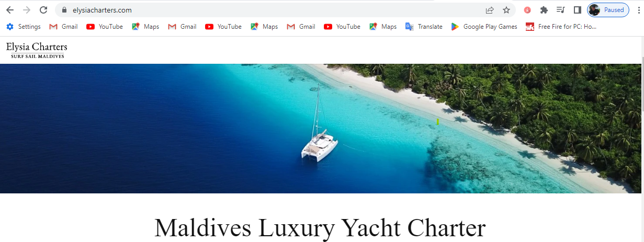Open the Free Fire for PC bookmark

[x=561, y=27]
